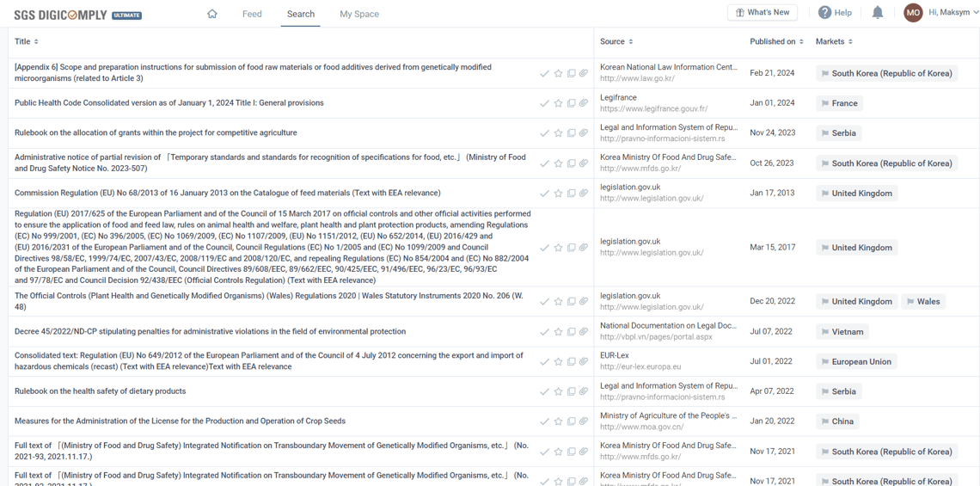
Task: Select the European Union market tag
Action: (x=857, y=361)
